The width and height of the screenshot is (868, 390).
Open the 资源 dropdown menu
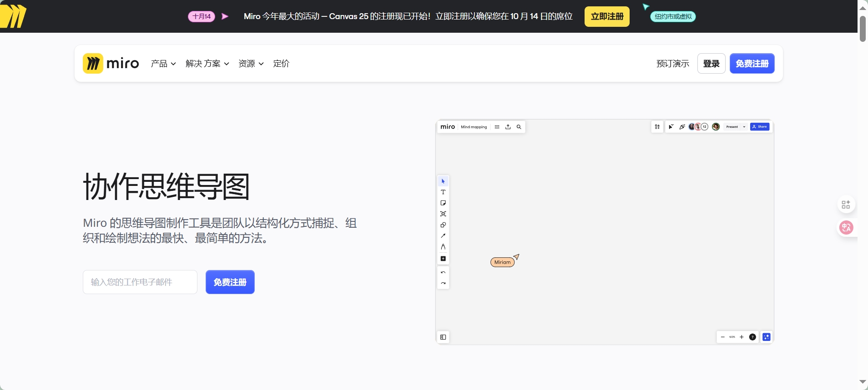point(251,64)
